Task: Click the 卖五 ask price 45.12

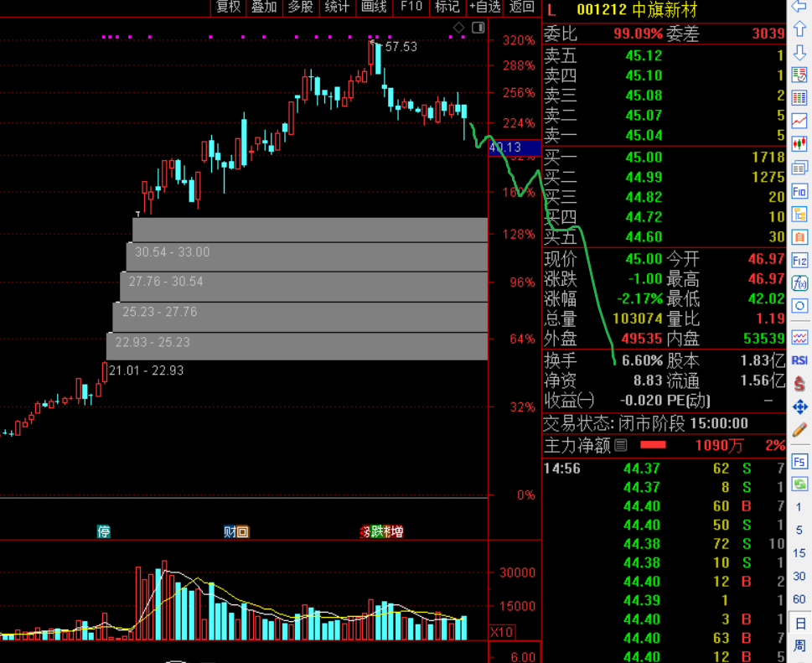Action: 644,55
